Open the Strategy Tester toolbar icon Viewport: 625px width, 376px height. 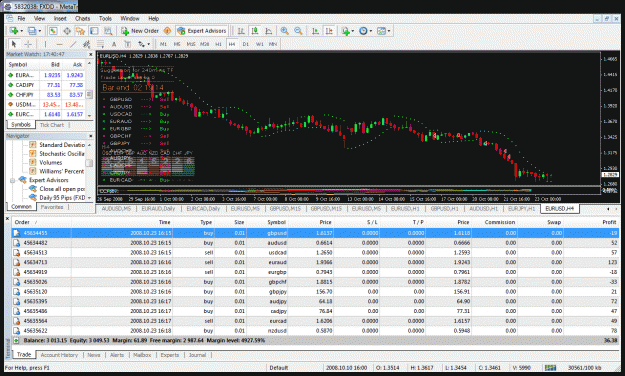pyautogui.click(x=108, y=31)
